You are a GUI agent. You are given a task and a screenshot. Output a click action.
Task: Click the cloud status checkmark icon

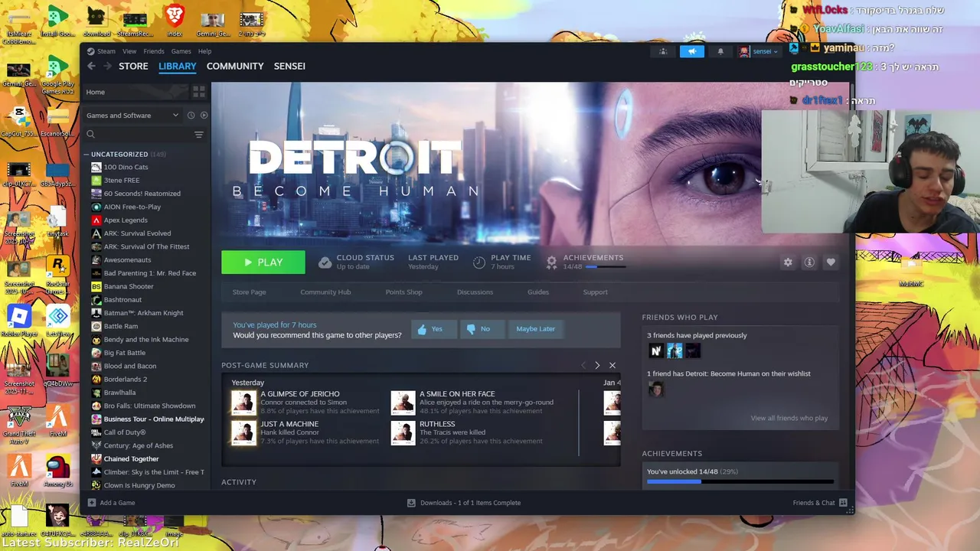(325, 262)
